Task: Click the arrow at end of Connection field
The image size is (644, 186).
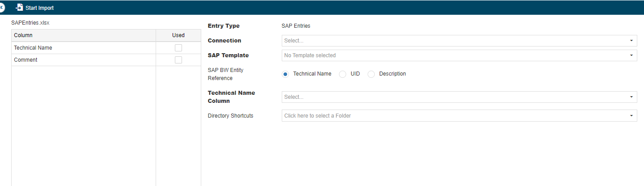Action: click(x=631, y=41)
